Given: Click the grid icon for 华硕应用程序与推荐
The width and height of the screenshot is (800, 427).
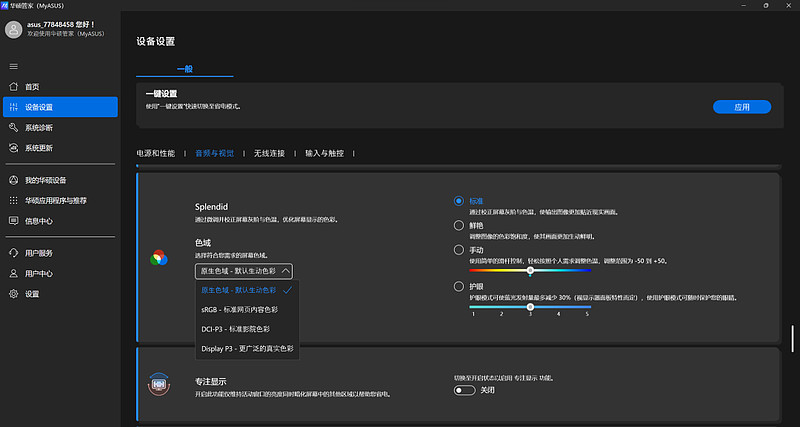Looking at the screenshot, I should point(14,200).
